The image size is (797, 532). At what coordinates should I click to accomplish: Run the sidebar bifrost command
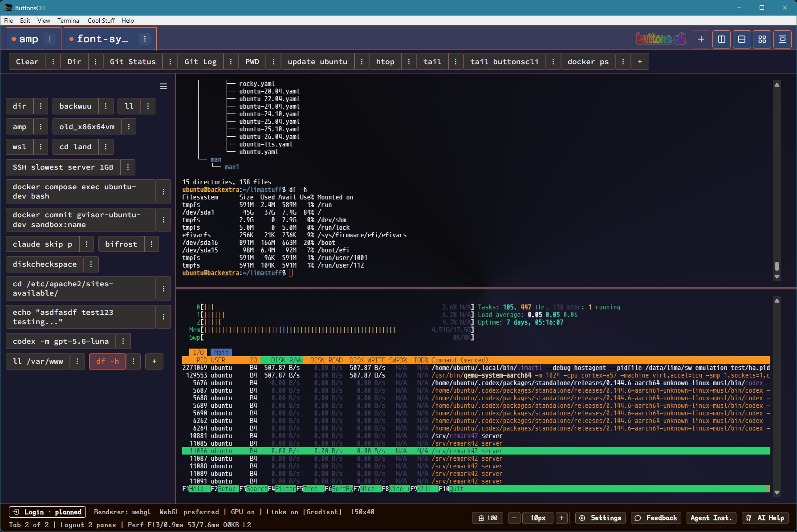(x=121, y=244)
